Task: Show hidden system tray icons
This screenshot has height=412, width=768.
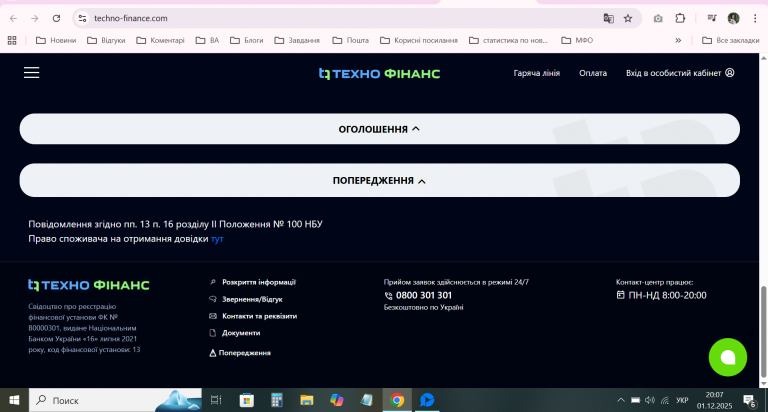Action: pyautogui.click(x=621, y=400)
